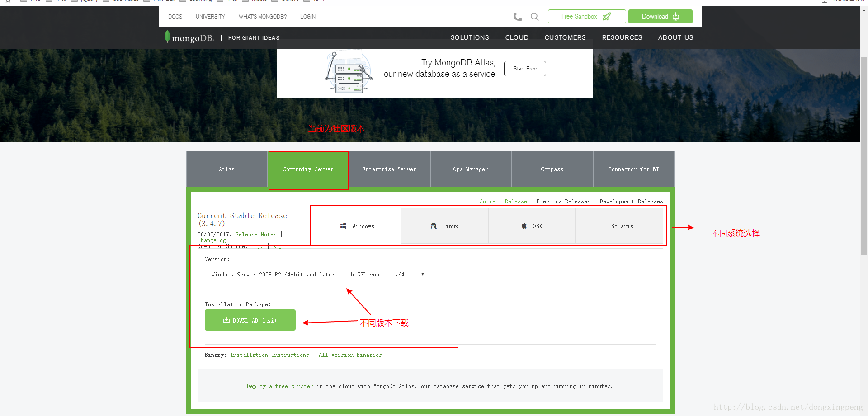Open the CUSTOMERS menu
Screen dimensions: 868x416
tap(565, 37)
